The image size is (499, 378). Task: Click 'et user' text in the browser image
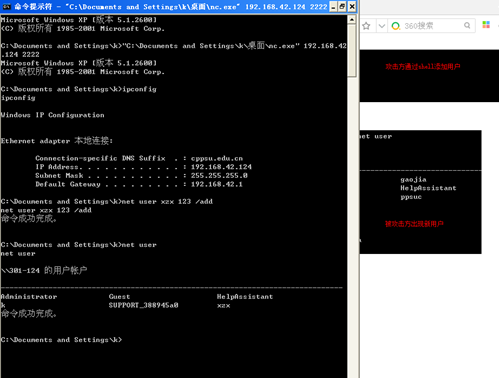376,136
